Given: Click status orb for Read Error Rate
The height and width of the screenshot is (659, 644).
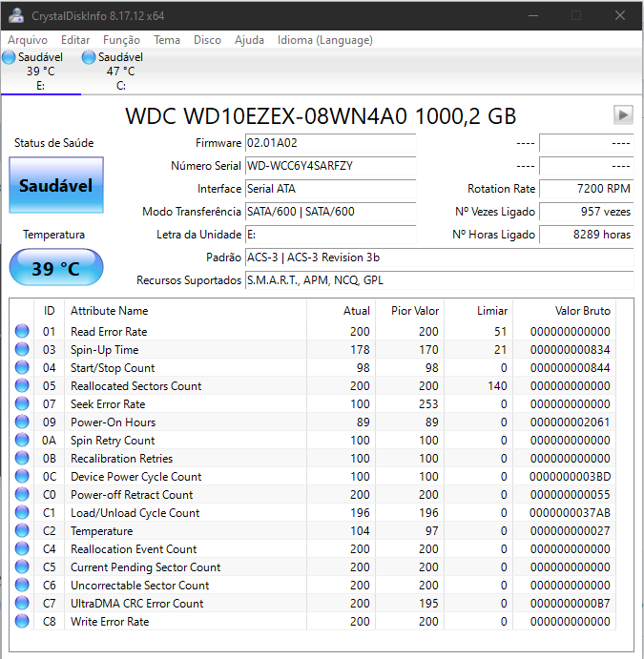Looking at the screenshot, I should point(22,331).
